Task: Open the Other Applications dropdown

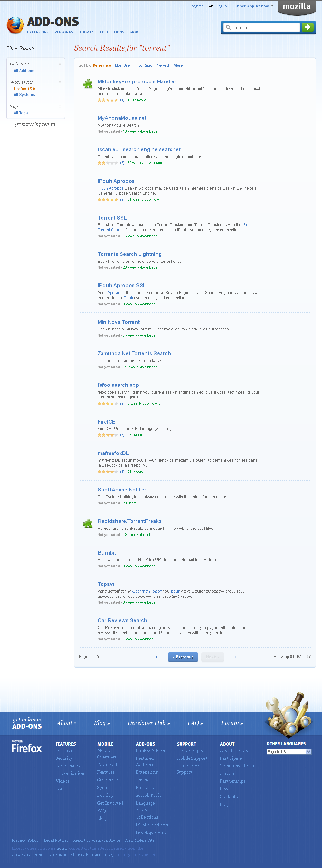Action: point(254,6)
